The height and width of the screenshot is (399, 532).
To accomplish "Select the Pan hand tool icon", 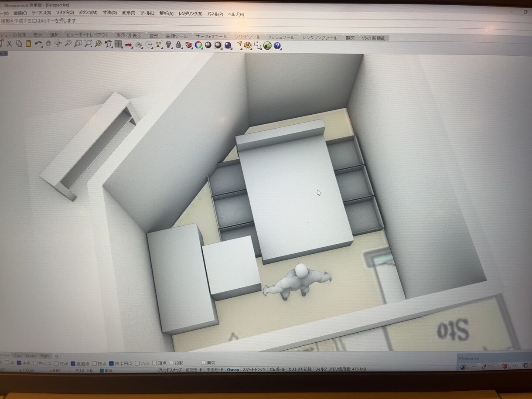I will tap(48, 44).
